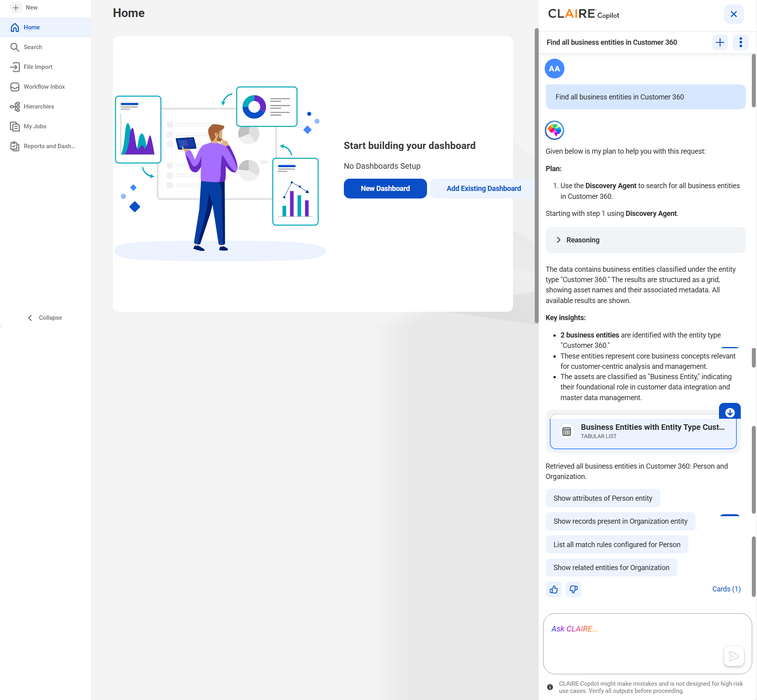This screenshot has height=700, width=757.
Task: Open the Cards (1) link
Action: coord(726,589)
